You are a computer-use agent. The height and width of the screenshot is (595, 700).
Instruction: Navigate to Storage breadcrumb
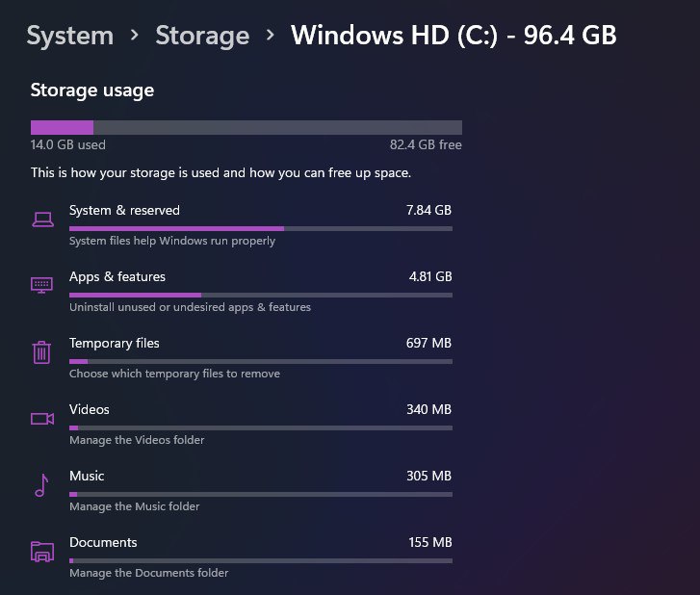coord(202,36)
